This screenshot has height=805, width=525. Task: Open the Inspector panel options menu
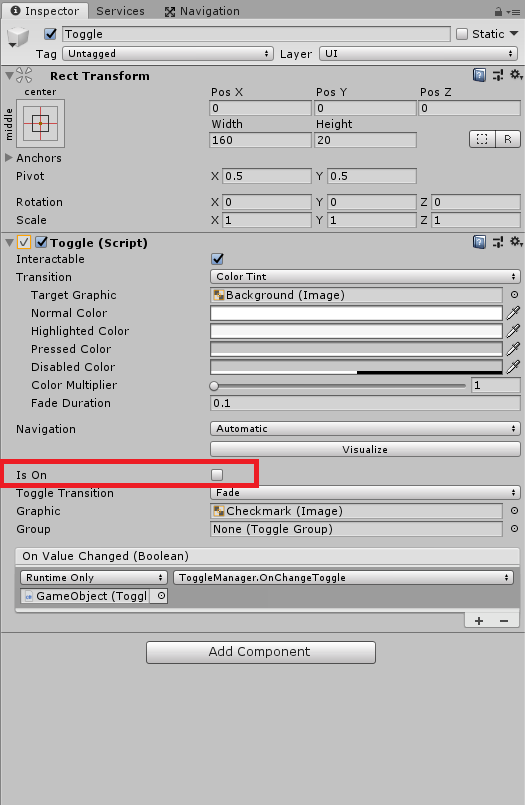click(513, 11)
